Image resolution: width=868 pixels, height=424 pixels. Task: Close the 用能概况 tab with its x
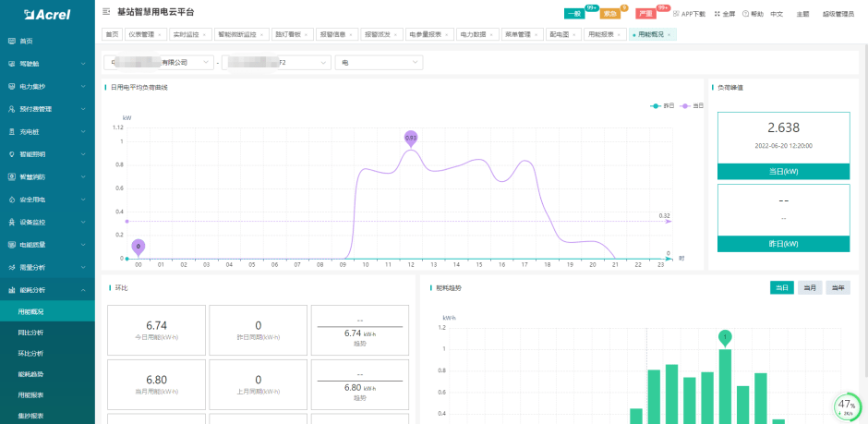[669, 34]
